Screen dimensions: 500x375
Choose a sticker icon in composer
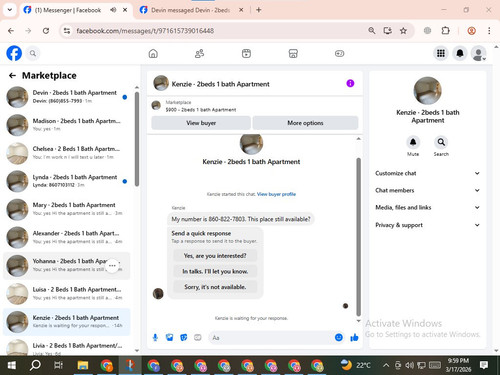184,338
